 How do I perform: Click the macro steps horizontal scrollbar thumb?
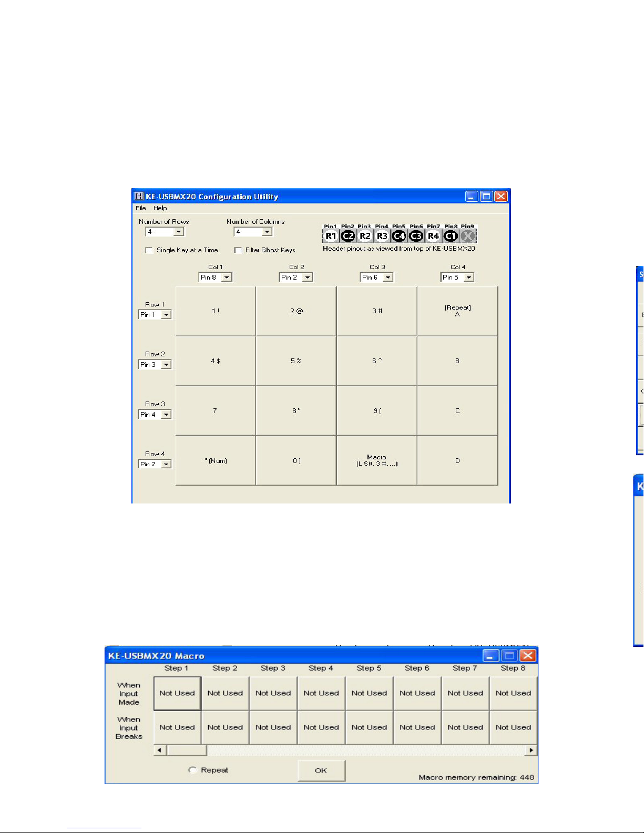pyautogui.click(x=187, y=750)
